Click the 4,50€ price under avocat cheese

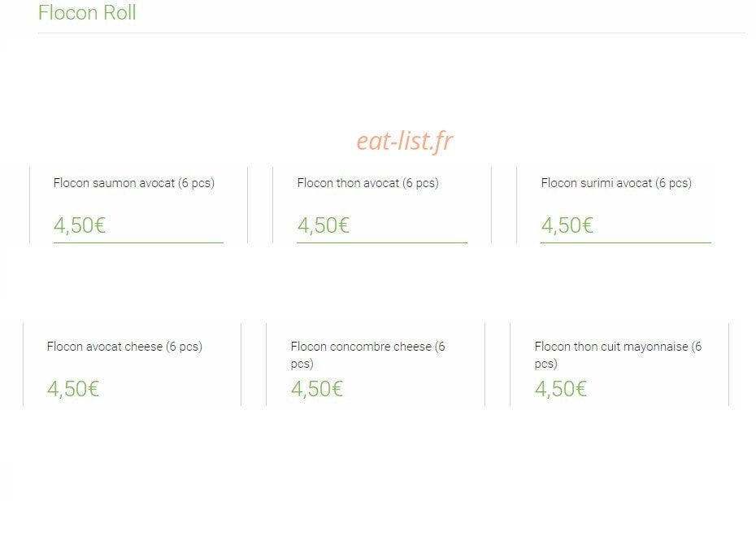pos(73,389)
